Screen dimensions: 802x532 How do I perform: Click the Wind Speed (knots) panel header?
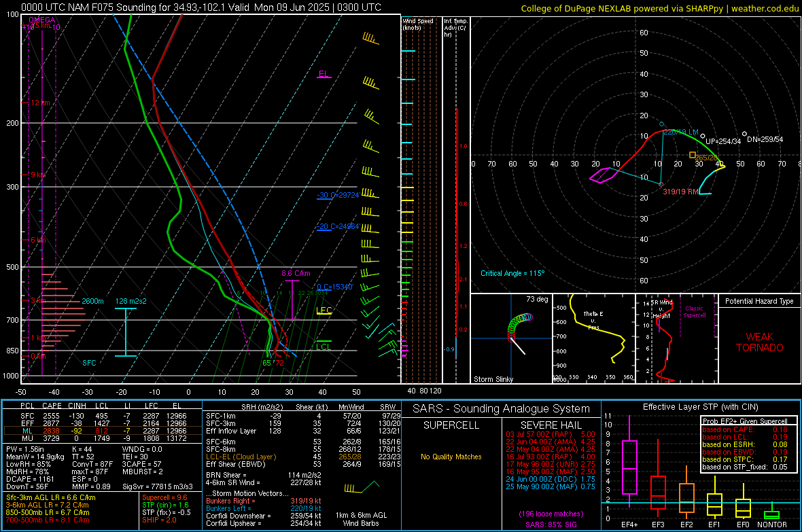pos(418,24)
